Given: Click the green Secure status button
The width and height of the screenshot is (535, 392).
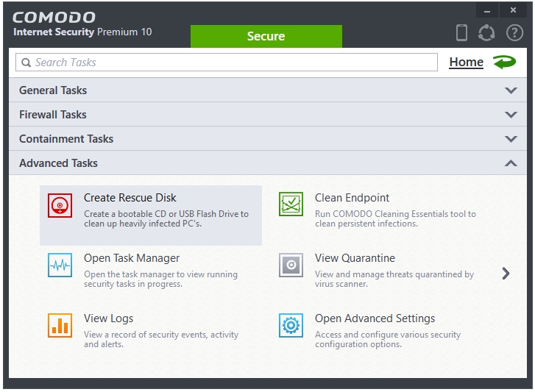Looking at the screenshot, I should pyautogui.click(x=266, y=36).
